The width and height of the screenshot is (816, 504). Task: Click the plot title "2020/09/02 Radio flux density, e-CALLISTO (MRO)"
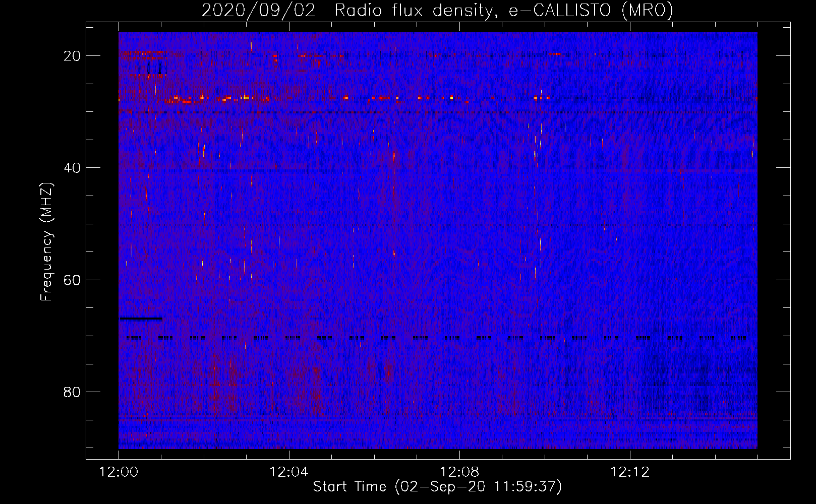click(x=437, y=10)
